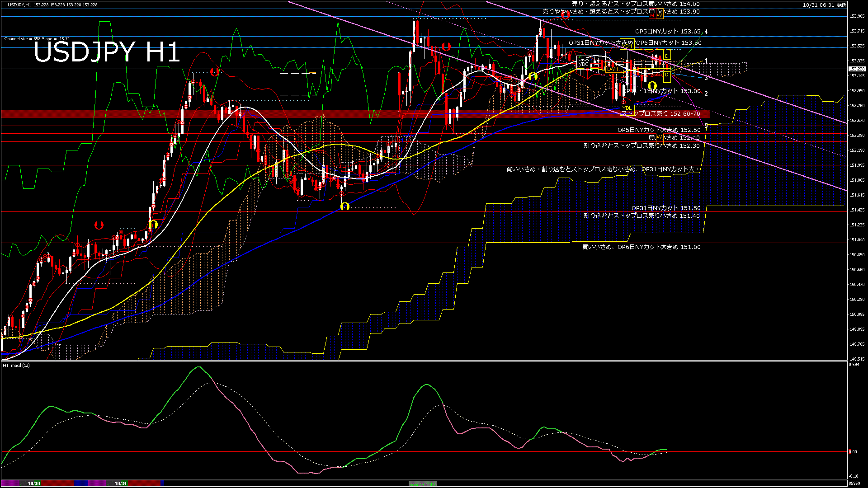The width and height of the screenshot is (868, 488).
Task: Click the Channel size = 858 label
Action: click(x=37, y=39)
